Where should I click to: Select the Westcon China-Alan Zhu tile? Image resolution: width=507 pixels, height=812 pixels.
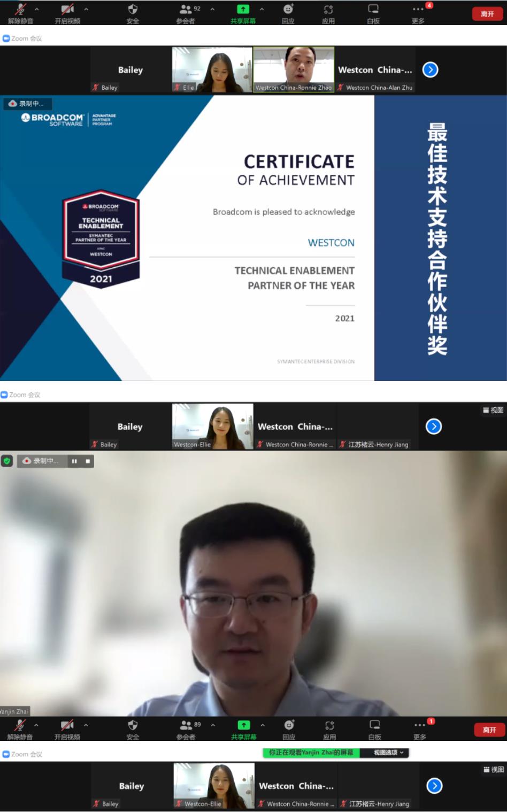click(x=375, y=69)
